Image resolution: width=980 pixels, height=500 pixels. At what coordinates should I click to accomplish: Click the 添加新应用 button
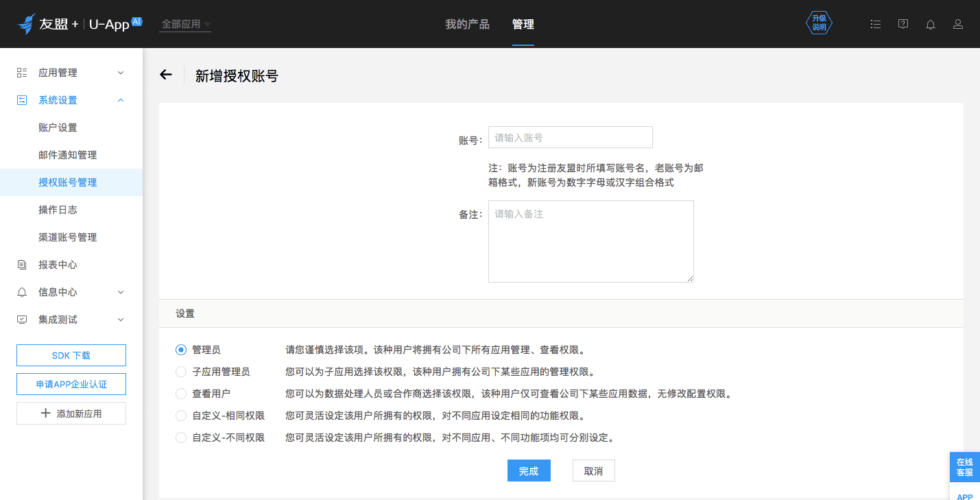[71, 414]
